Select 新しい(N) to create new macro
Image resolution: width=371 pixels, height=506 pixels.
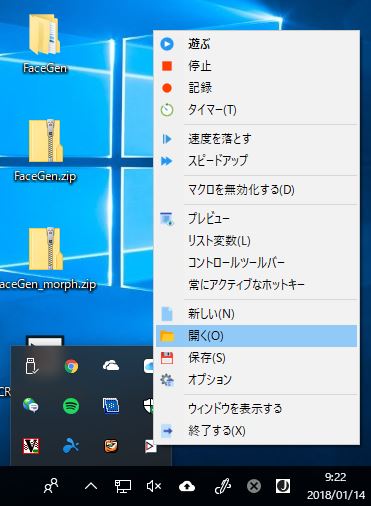coord(256,314)
